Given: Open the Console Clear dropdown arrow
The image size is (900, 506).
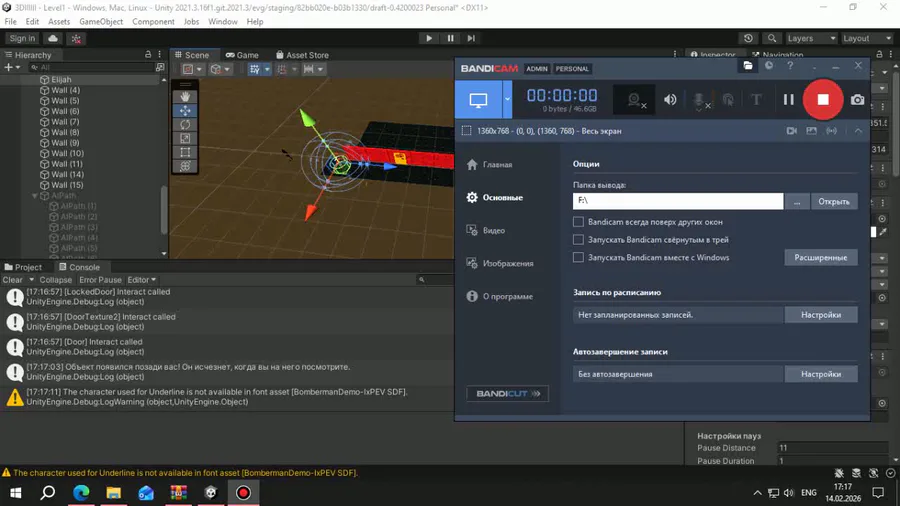Looking at the screenshot, I should point(32,280).
